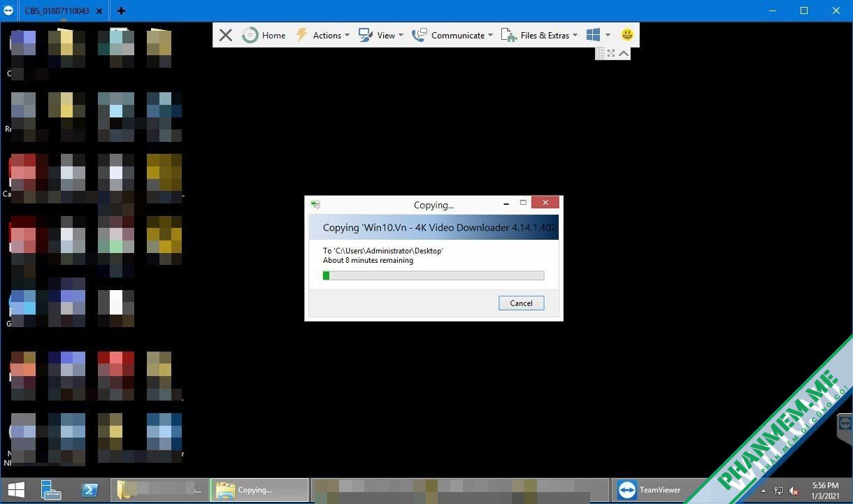Close the TeamViewer session with toolbar X
This screenshot has height=504, width=853.
coord(225,35)
